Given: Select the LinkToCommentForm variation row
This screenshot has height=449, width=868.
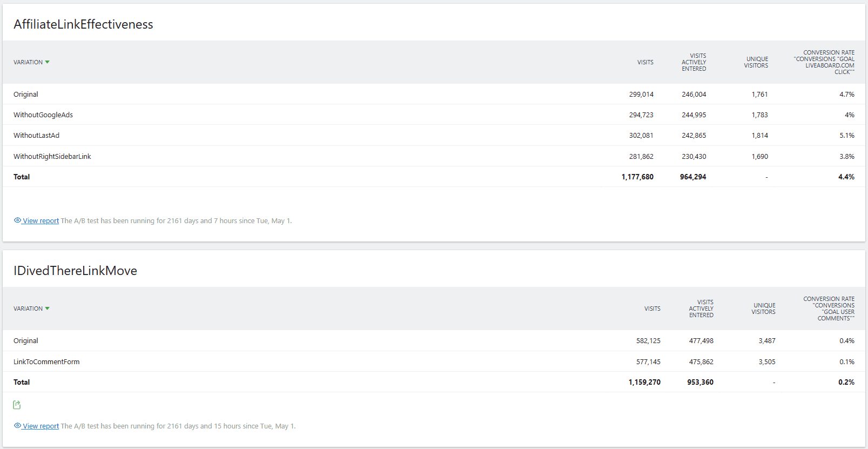Looking at the screenshot, I should pyautogui.click(x=46, y=361).
